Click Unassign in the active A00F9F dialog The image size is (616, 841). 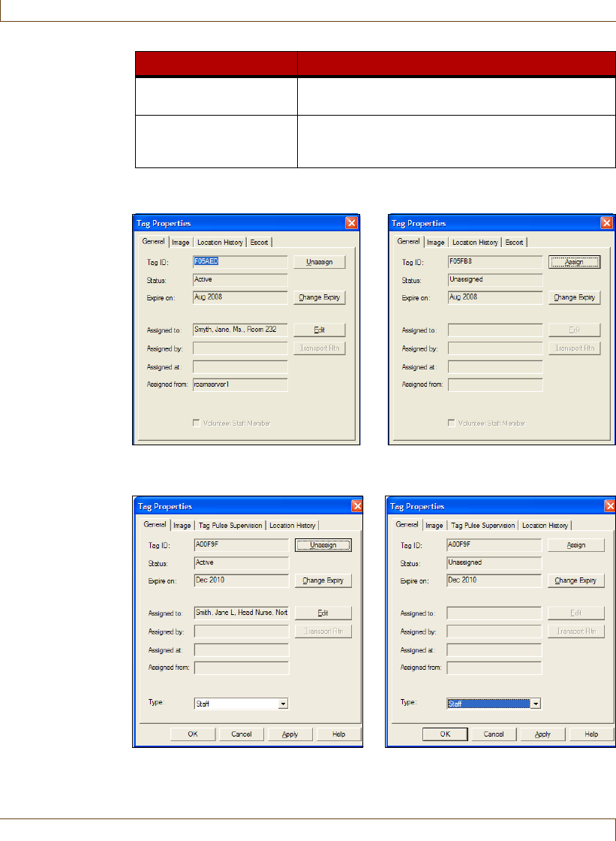coord(323,545)
